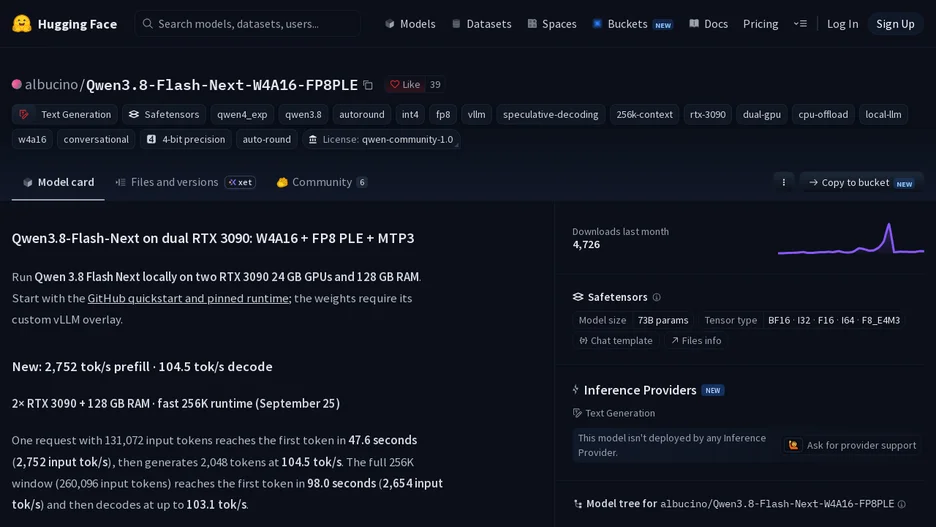The image size is (936, 527).
Task: Copy the model name with the copy icon
Action: (368, 85)
